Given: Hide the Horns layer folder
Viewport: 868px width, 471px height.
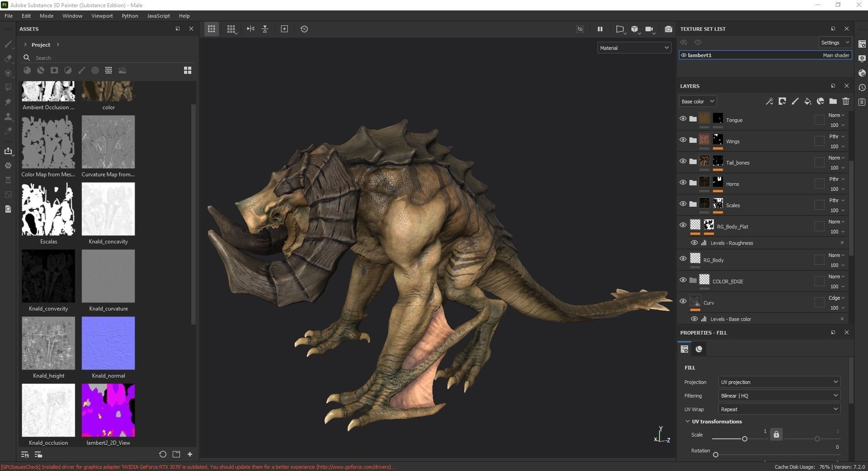Looking at the screenshot, I should tap(683, 183).
